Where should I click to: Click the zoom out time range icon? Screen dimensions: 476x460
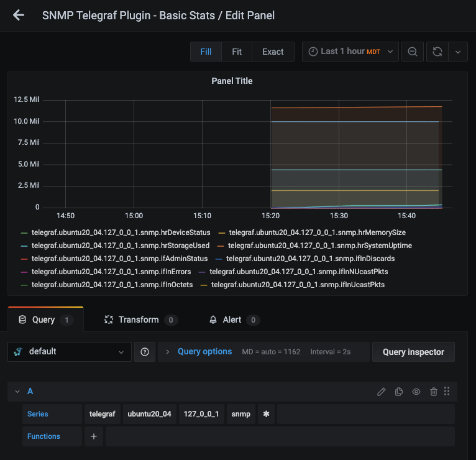(x=412, y=52)
